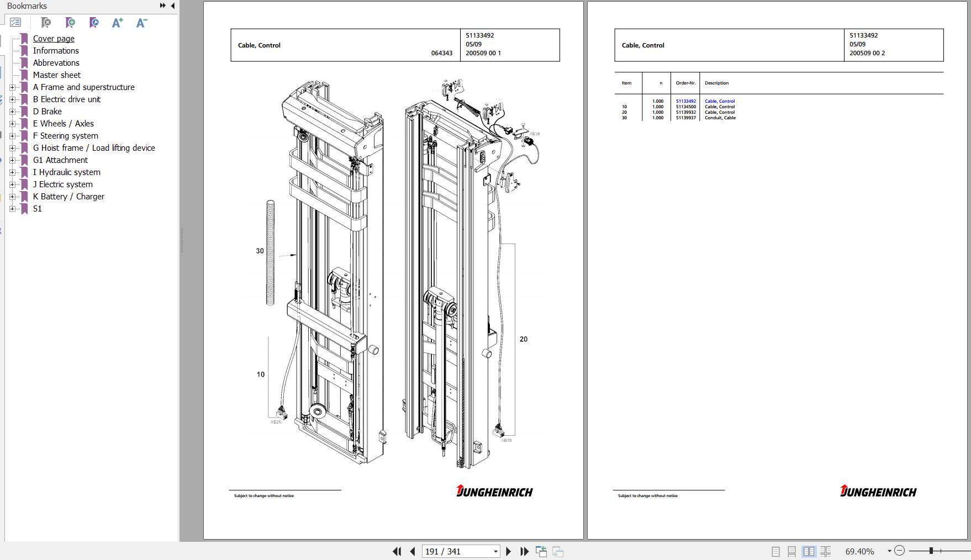This screenshot has height=560, width=971.
Task: Select the Master sheet bookmark
Action: pos(56,75)
